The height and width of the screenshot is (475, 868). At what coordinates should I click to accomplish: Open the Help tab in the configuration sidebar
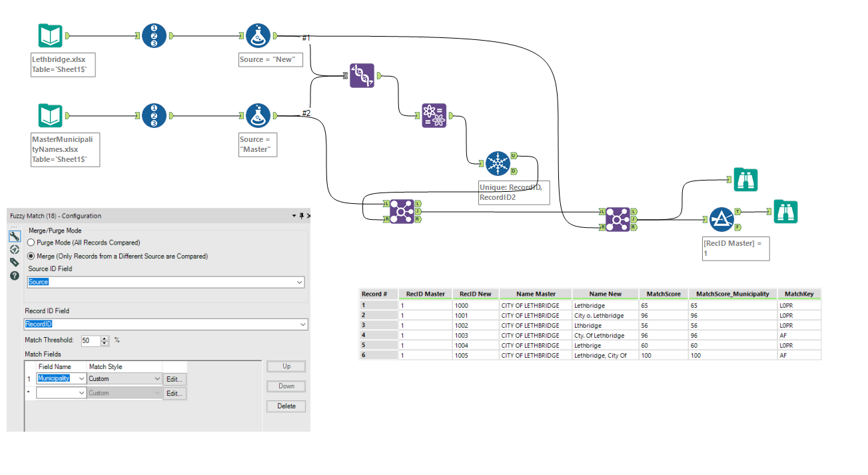click(15, 274)
